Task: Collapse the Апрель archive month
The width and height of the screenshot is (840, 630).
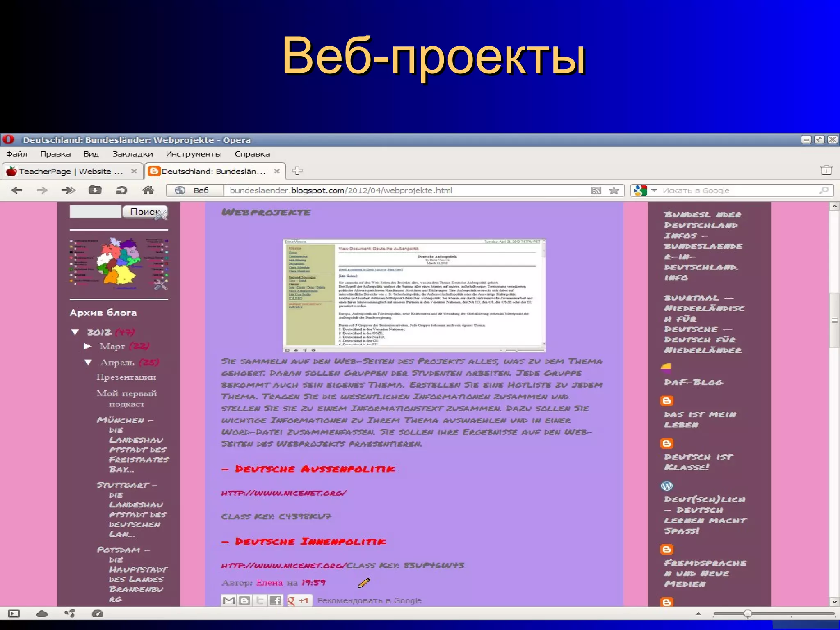Action: [88, 362]
